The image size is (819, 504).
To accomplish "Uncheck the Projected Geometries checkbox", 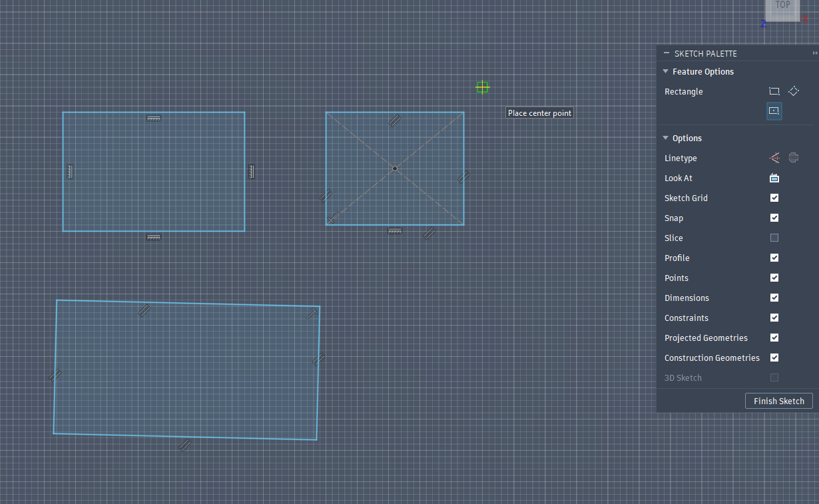I will point(774,338).
